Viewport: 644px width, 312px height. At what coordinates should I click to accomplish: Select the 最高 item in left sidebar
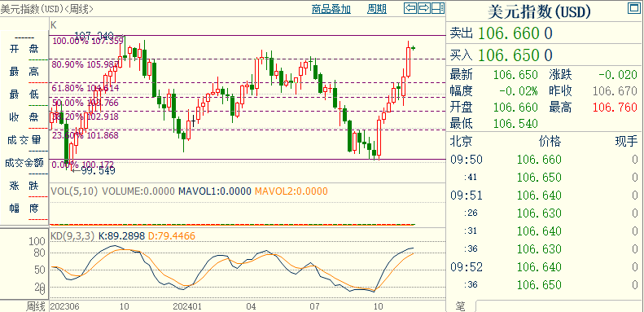pyautogui.click(x=24, y=73)
